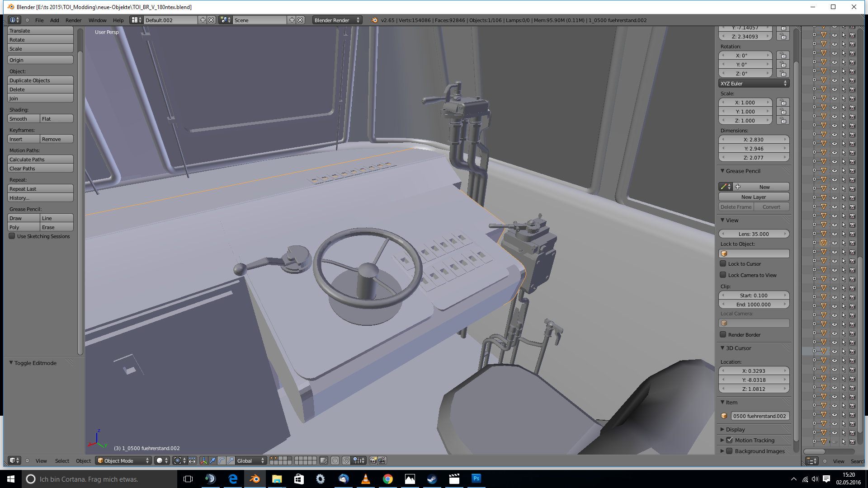Enable the Render Border checkbox

723,335
